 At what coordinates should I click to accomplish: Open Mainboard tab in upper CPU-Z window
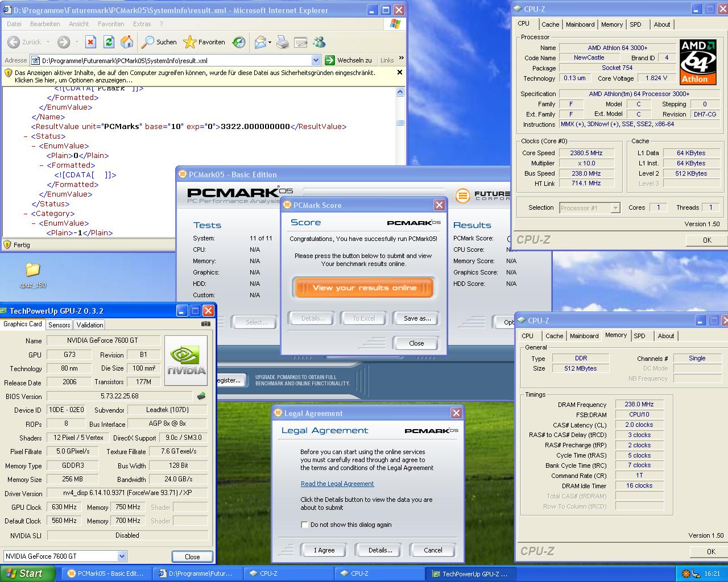580,24
